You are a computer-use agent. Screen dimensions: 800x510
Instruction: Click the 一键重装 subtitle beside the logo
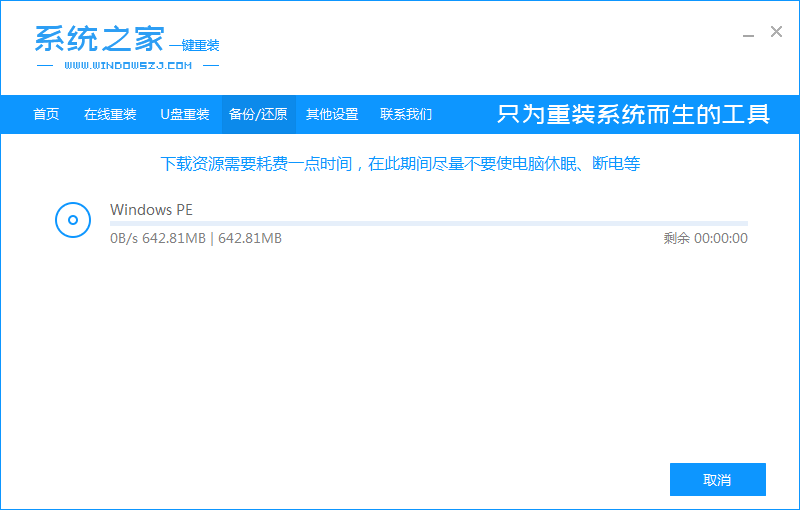click(x=194, y=46)
